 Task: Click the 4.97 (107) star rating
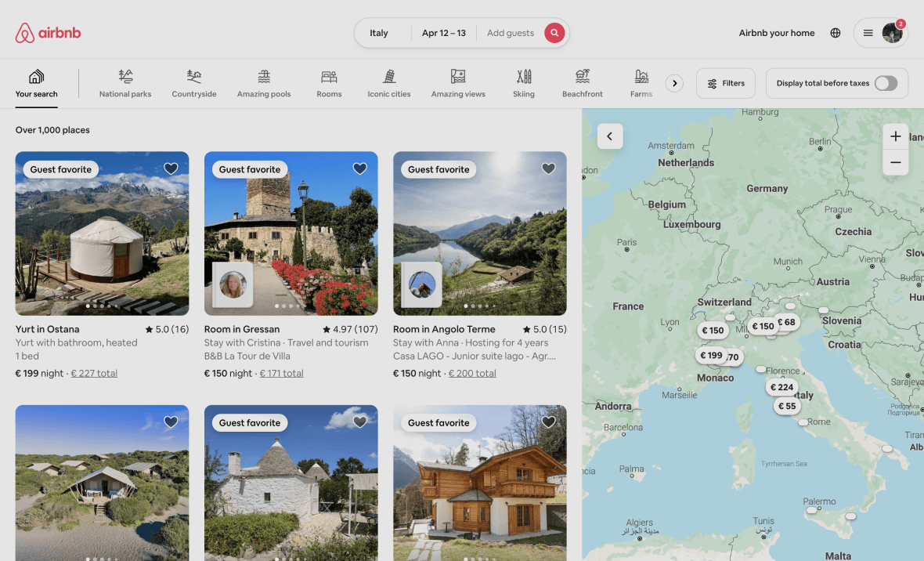pos(350,329)
